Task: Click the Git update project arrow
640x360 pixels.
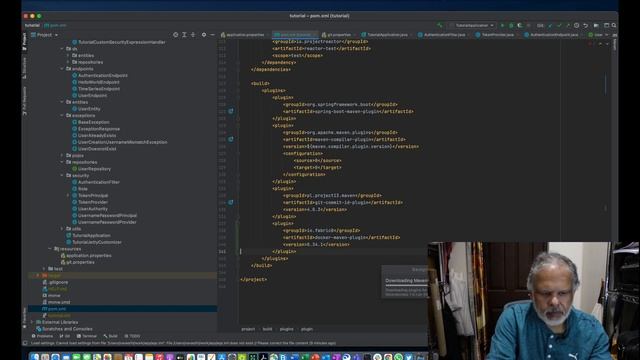Action: pos(550,25)
